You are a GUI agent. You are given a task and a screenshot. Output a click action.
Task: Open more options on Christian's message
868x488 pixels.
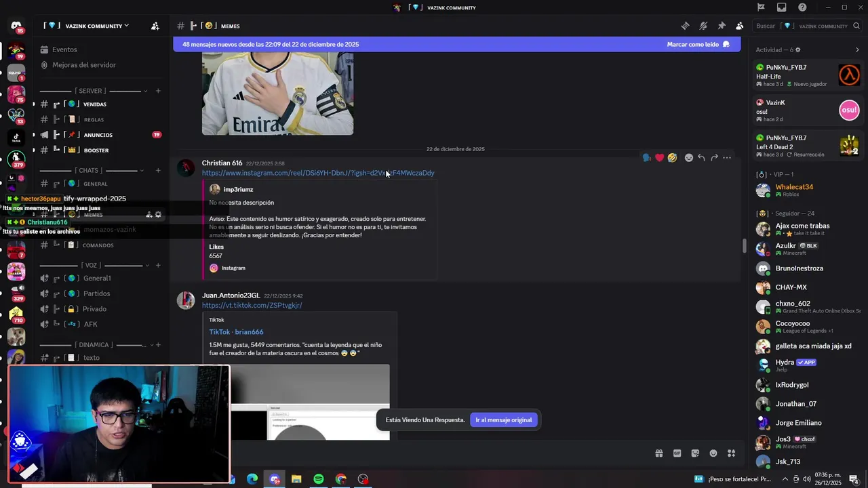(727, 158)
